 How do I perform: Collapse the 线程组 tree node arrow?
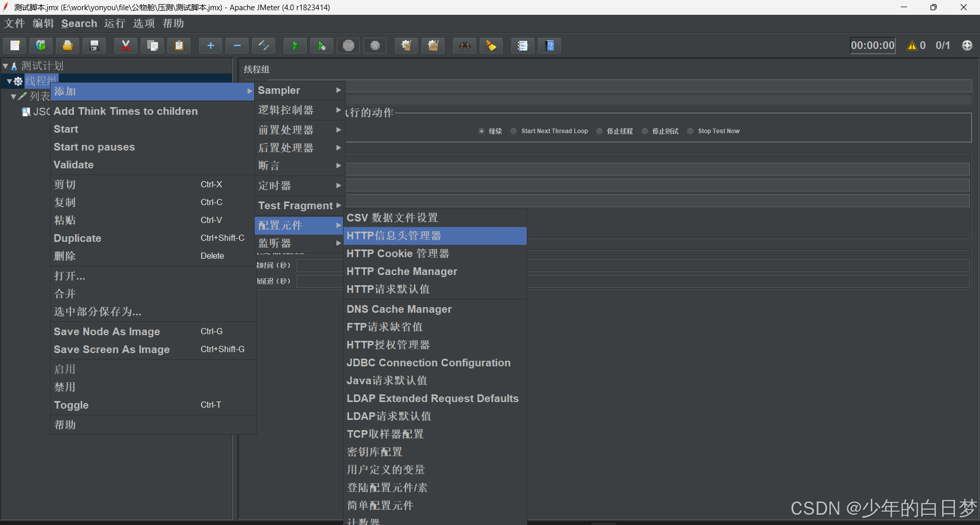(x=9, y=81)
